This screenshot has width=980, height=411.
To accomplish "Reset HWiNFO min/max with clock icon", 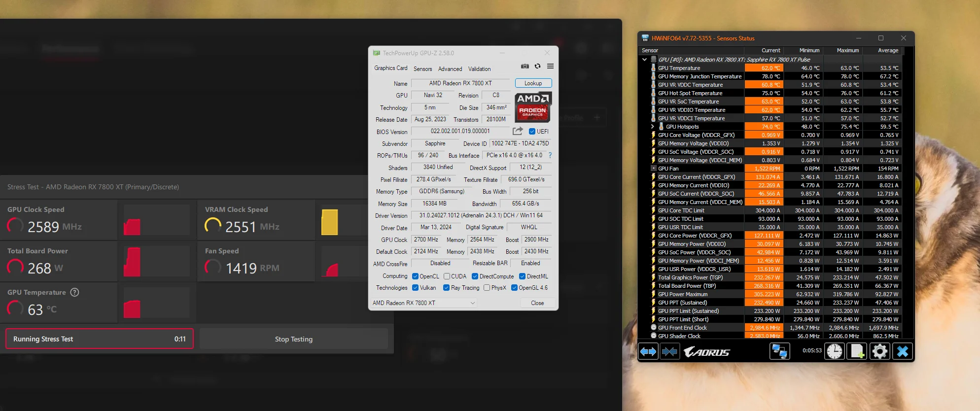I will (x=835, y=351).
